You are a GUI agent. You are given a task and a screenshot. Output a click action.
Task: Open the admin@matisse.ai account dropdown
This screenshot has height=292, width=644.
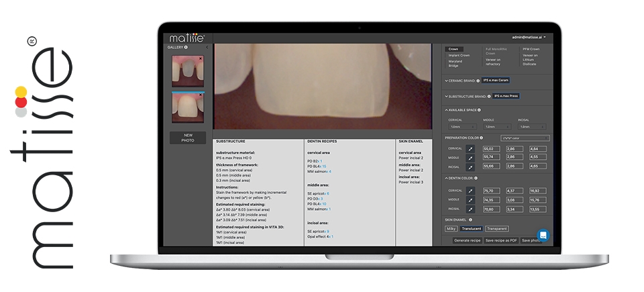[529, 37]
